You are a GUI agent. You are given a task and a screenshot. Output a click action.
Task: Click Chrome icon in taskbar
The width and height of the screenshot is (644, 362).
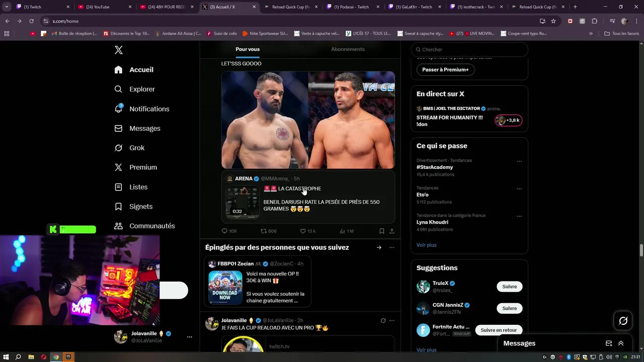coord(56,357)
